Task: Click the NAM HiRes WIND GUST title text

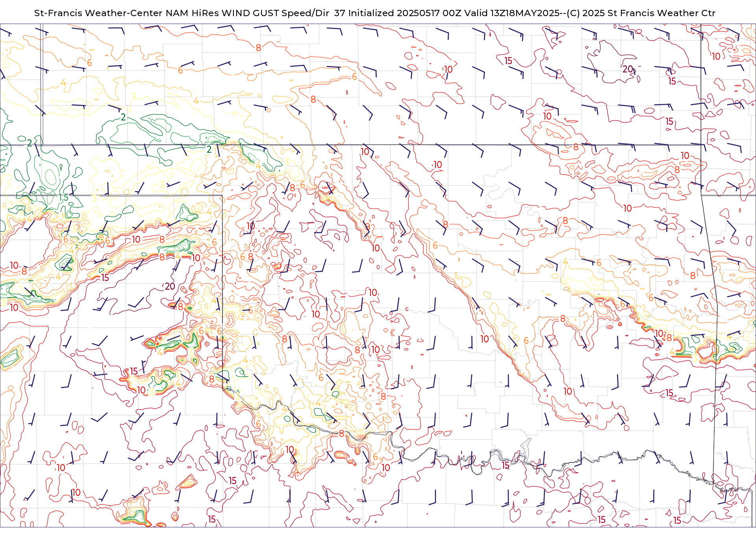Action: pyautogui.click(x=375, y=13)
